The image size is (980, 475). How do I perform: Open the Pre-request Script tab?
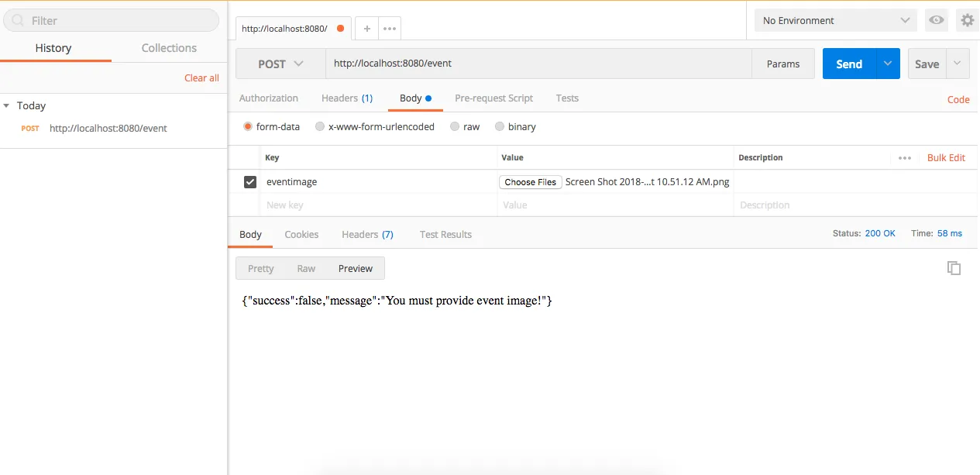click(x=494, y=98)
